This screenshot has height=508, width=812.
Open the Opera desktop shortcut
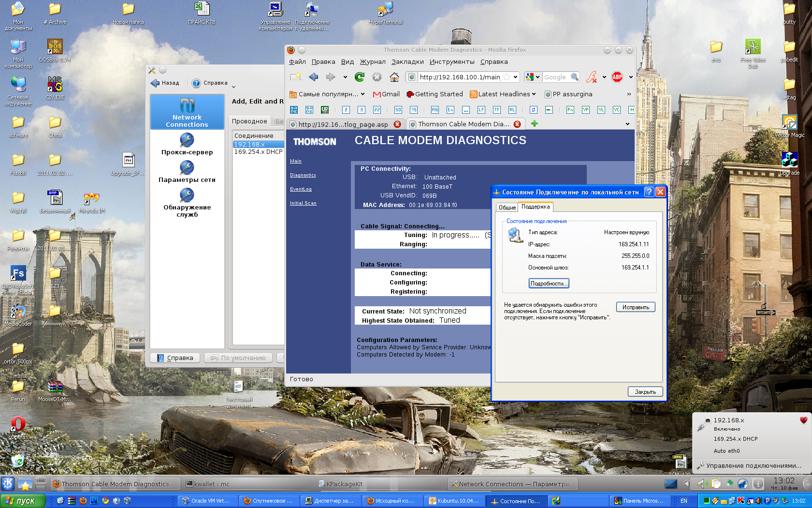tap(18, 425)
